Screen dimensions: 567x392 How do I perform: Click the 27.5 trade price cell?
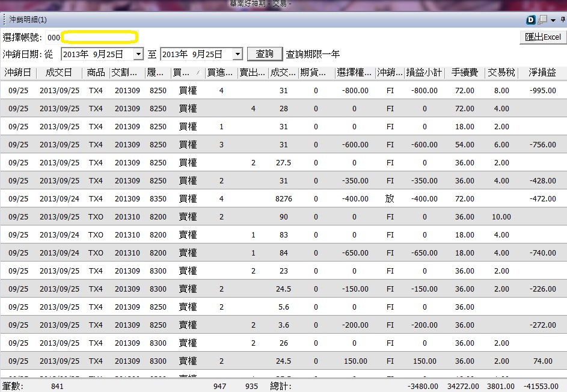[284, 163]
